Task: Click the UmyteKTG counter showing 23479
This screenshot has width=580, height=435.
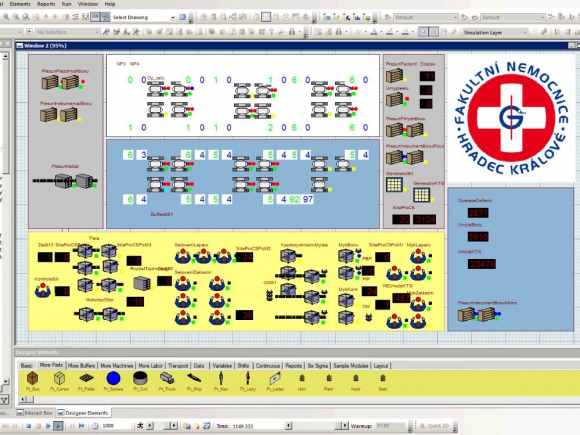Action: pos(482,264)
